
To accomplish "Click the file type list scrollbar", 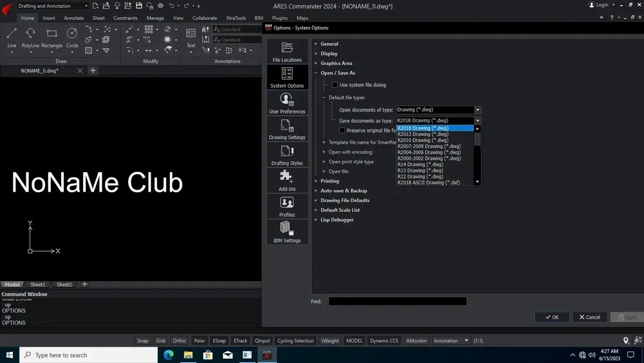I will coord(477,155).
